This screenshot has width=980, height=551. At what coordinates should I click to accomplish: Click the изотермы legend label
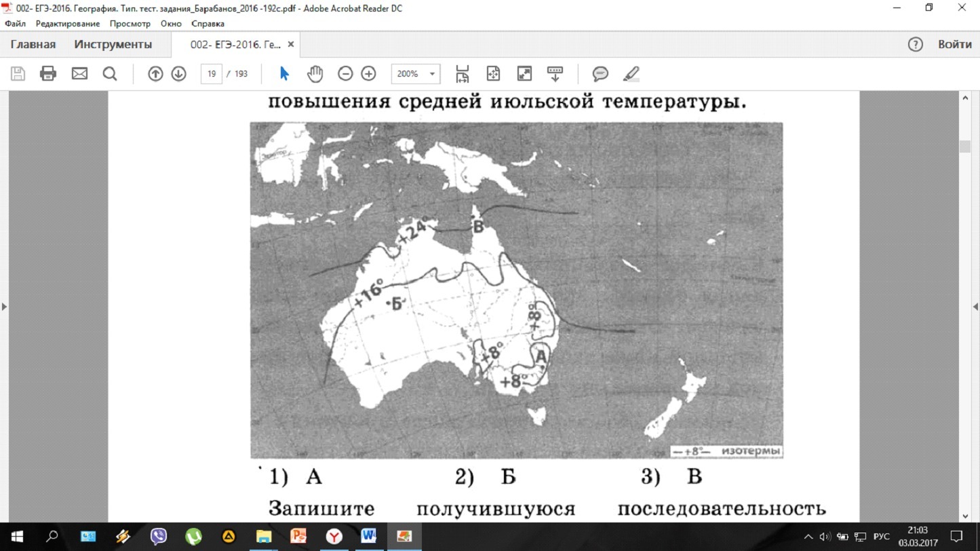[751, 451]
